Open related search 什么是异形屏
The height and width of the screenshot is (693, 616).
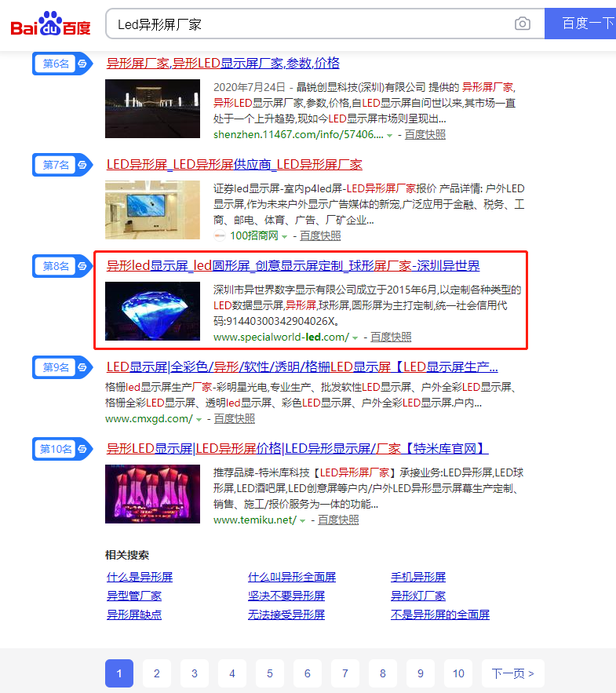click(x=140, y=577)
